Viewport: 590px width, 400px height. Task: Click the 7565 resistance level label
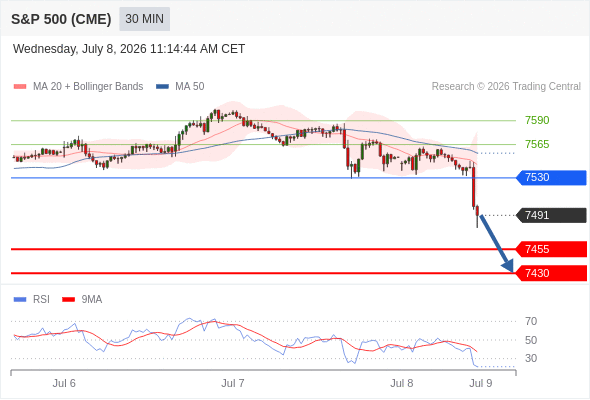[x=537, y=144]
